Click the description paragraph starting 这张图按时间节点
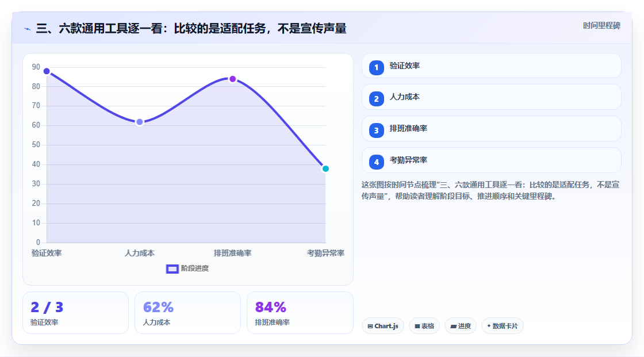Screen dimensions: 644x357 coord(490,191)
